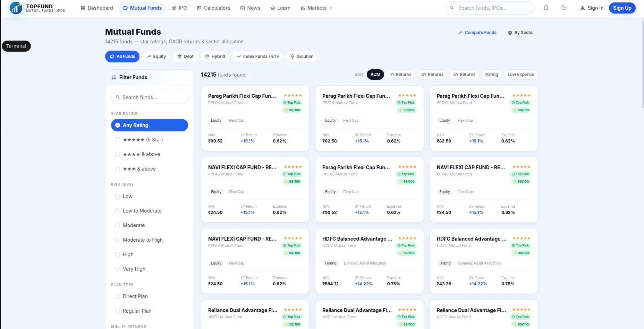The width and height of the screenshot is (644, 329).
Task: Click the Filter Funds sliders icon
Action: pos(114,77)
